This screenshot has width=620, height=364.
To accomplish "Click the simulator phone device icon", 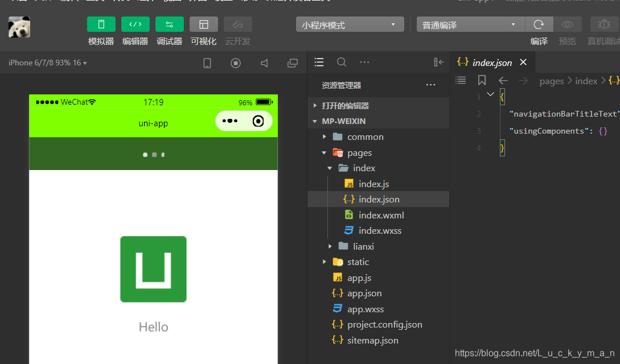I will click(x=207, y=63).
